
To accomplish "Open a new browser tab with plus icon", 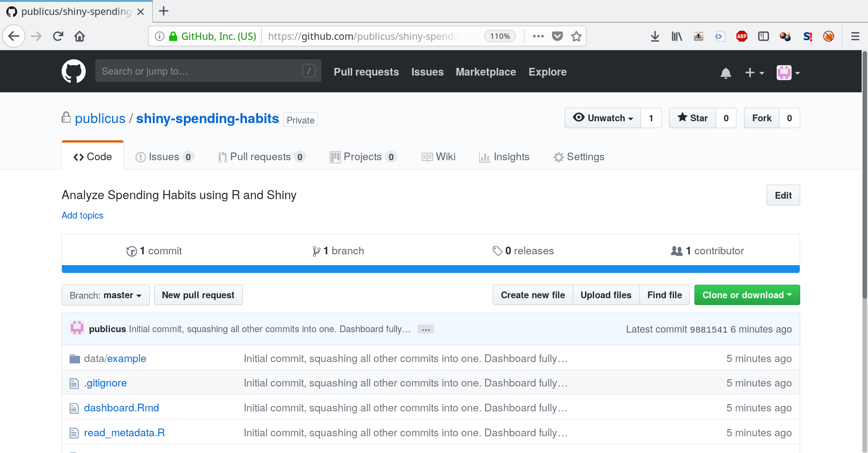I will [x=164, y=11].
